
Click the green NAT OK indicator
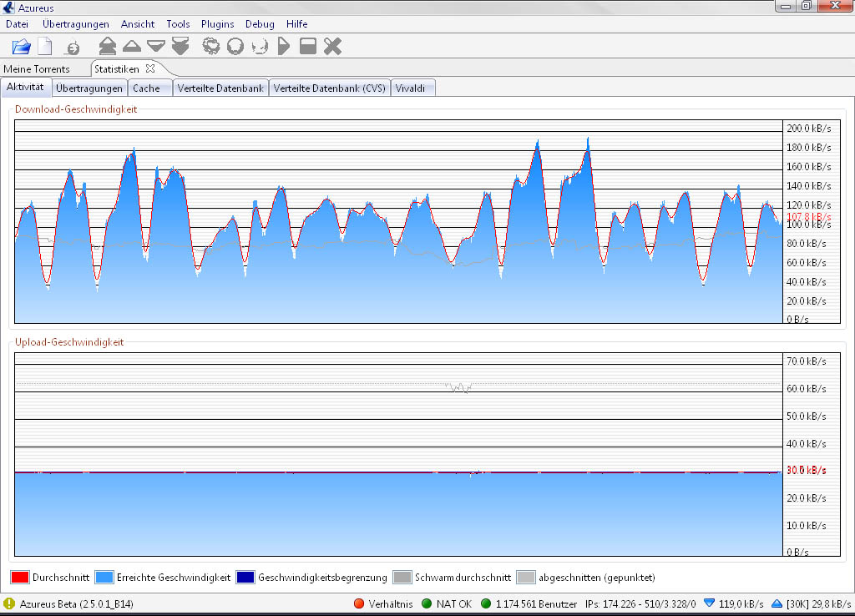point(427,603)
